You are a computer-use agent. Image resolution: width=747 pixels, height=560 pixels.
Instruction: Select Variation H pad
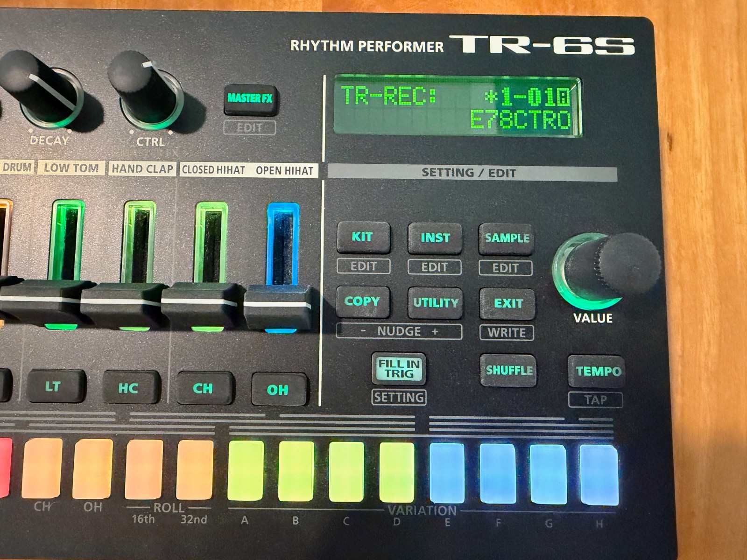(599, 475)
